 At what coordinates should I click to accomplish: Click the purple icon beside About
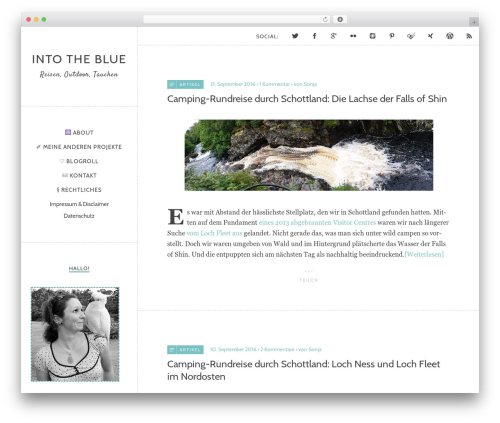click(x=68, y=132)
